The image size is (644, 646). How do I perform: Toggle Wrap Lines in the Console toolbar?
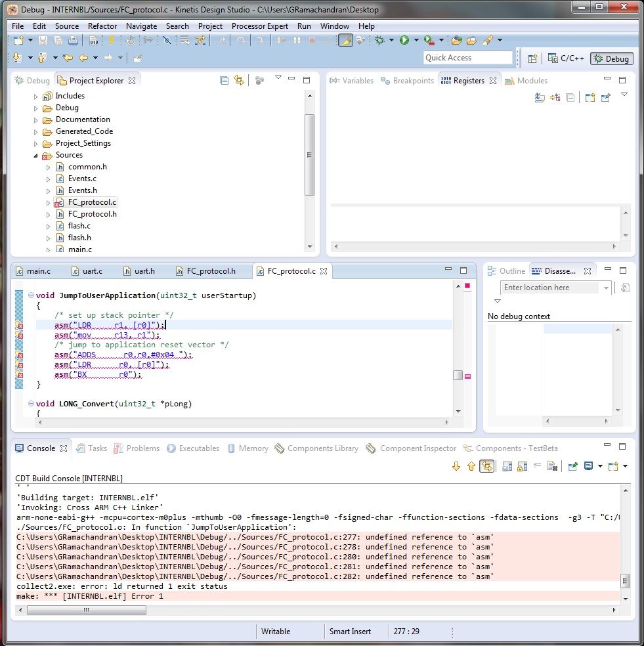pyautogui.click(x=537, y=466)
